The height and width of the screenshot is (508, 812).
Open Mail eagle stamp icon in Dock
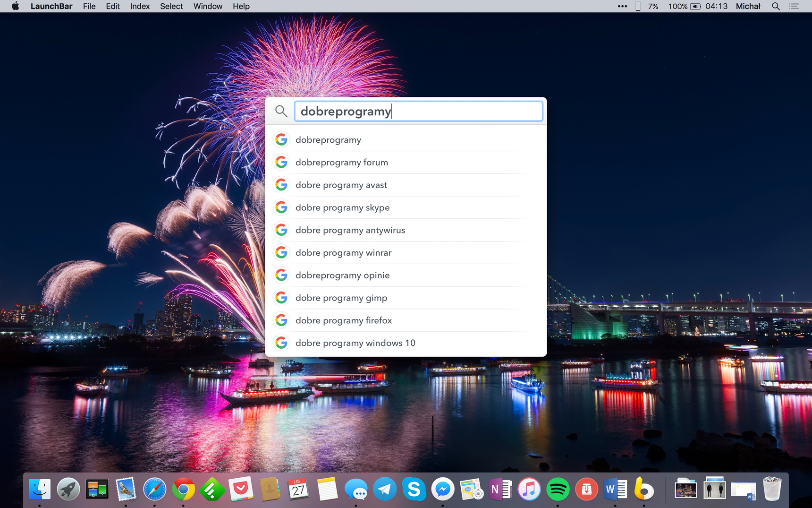click(126, 489)
